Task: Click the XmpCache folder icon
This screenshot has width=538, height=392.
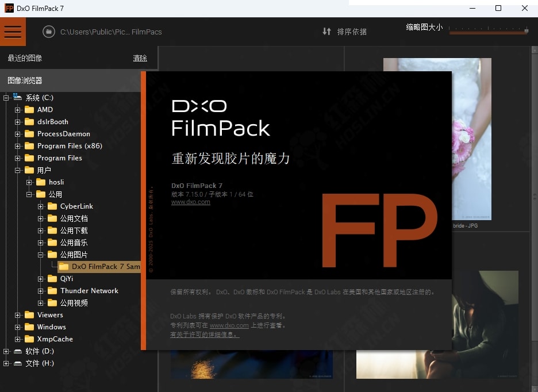Action: [x=29, y=339]
